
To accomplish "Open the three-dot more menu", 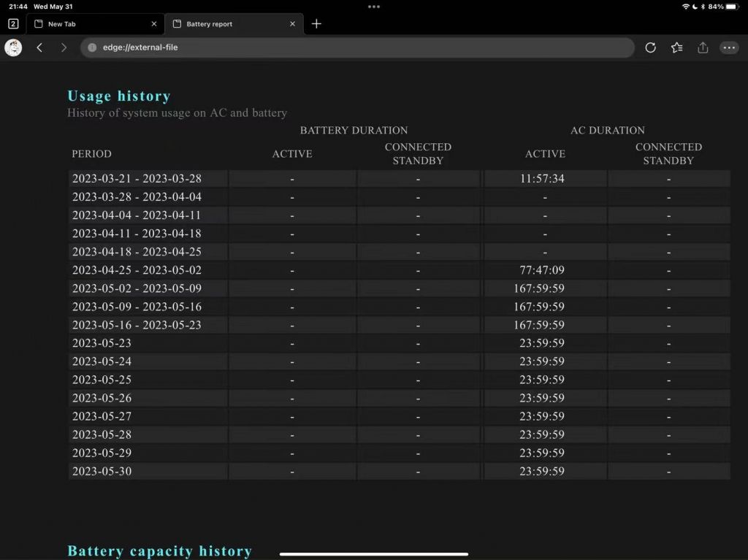I will click(x=729, y=47).
